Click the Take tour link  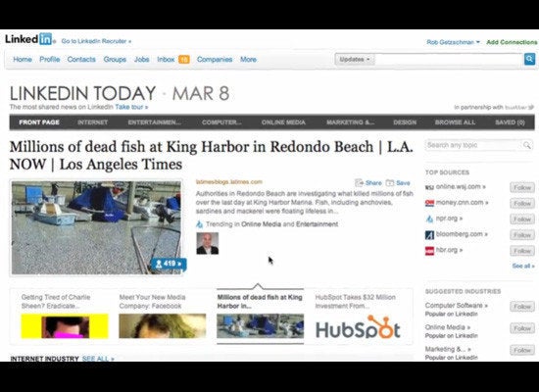(x=131, y=107)
